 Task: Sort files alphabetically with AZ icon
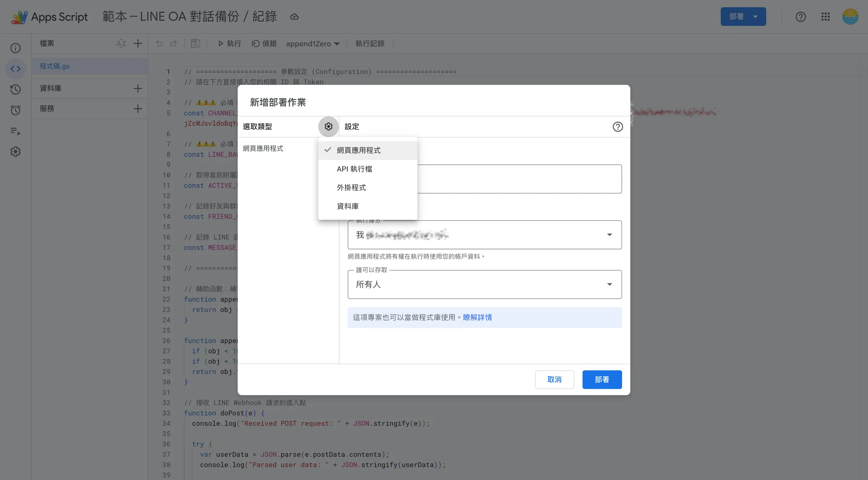[x=121, y=44]
